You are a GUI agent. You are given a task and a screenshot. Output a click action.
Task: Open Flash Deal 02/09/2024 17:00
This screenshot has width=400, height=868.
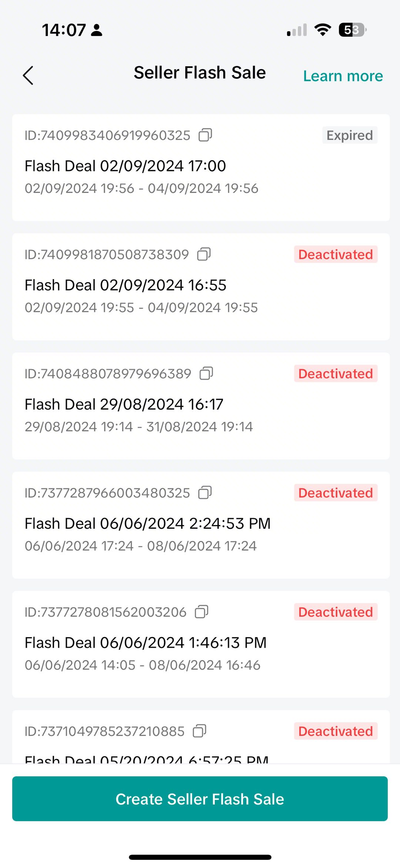[x=125, y=166]
